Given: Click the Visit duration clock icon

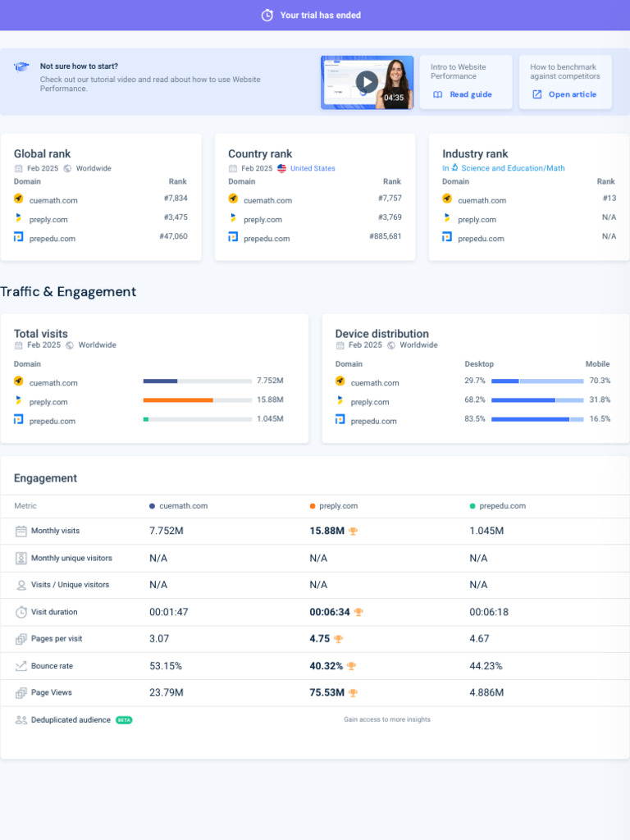Looking at the screenshot, I should click(21, 612).
